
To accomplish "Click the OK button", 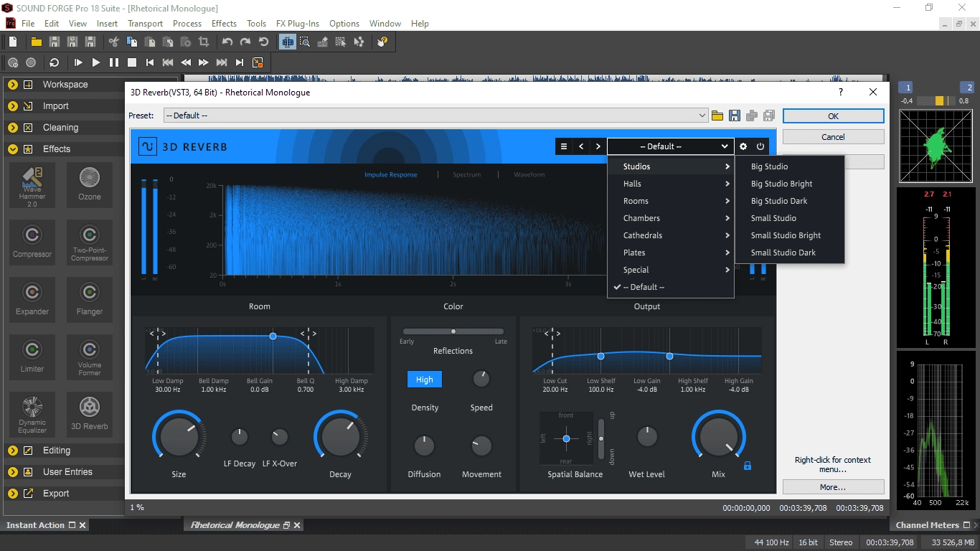I will click(x=833, y=116).
